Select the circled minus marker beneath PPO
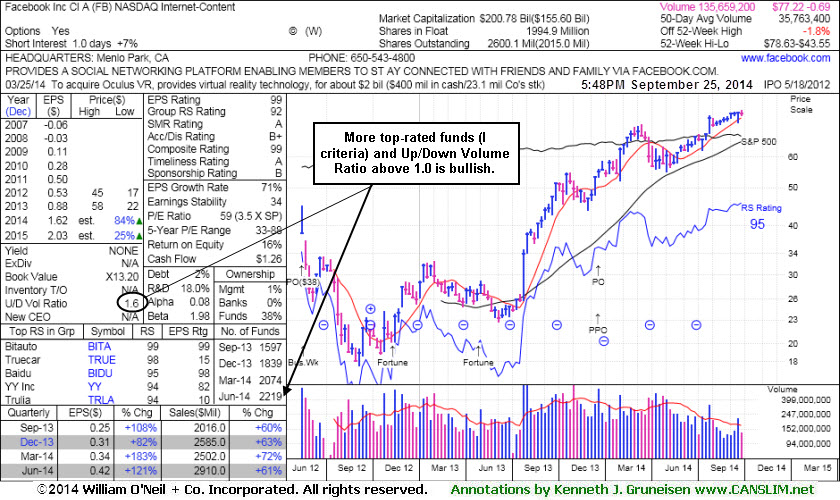 point(604,341)
